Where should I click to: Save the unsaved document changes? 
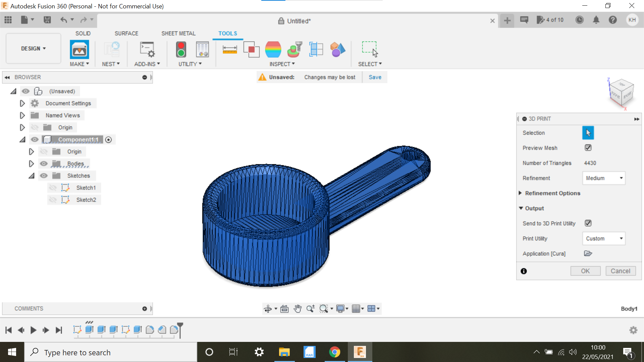[375, 77]
